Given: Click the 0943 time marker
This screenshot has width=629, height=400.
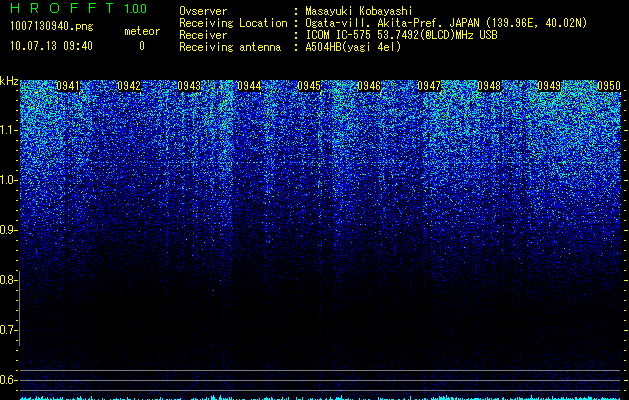Looking at the screenshot, I should tap(189, 86).
